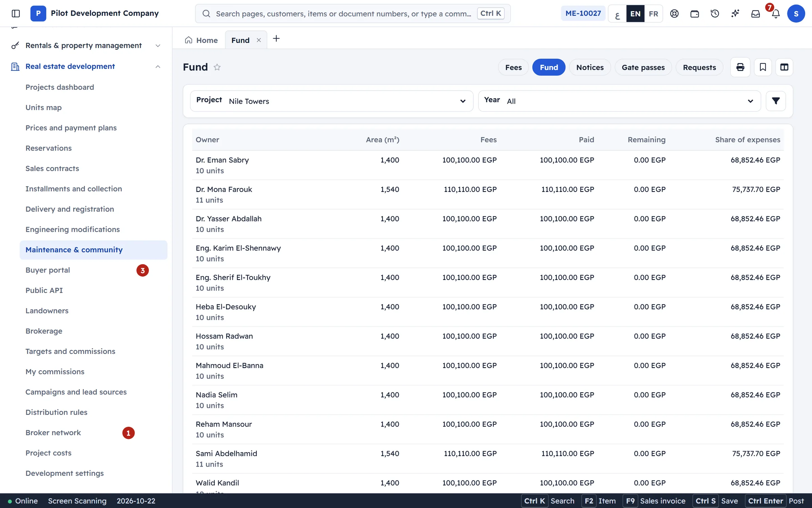
Task: Focus the global search field
Action: 353,14
